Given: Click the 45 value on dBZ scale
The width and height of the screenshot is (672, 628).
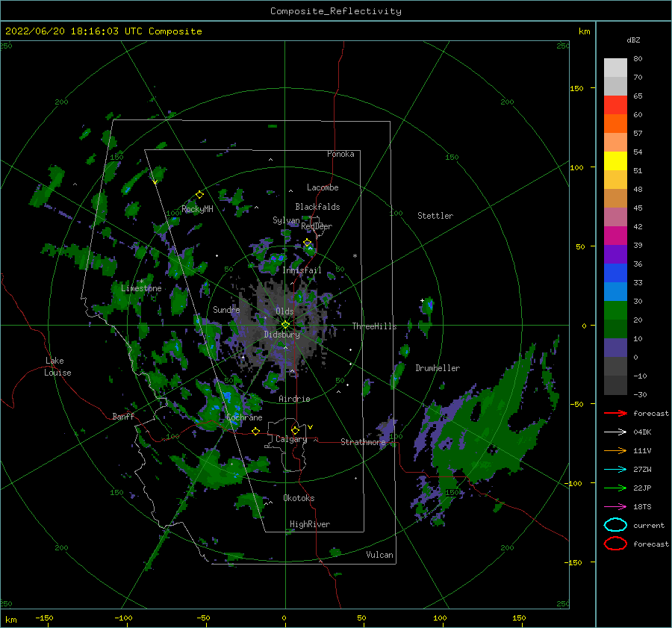Looking at the screenshot, I should tap(638, 208).
